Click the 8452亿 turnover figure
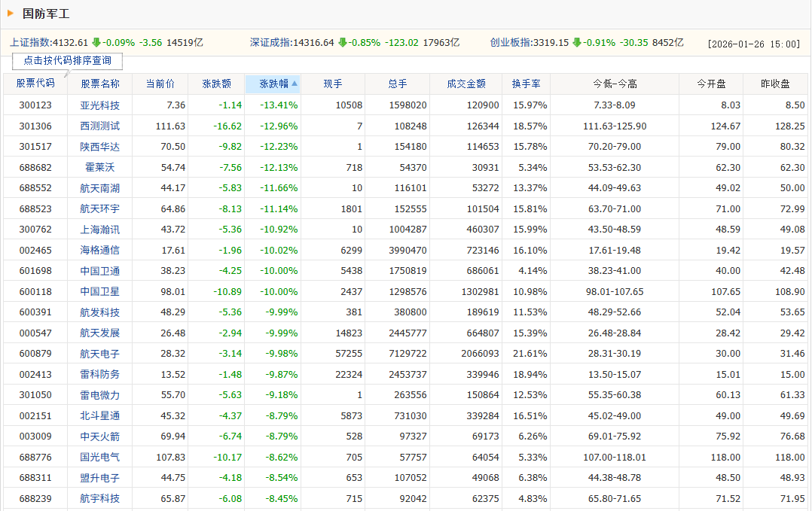 [667, 42]
